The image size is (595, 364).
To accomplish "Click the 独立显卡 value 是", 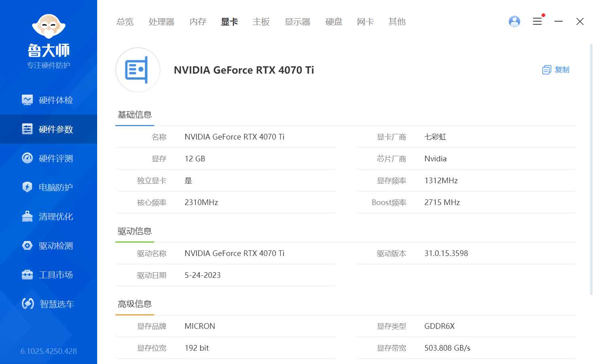I will pyautogui.click(x=188, y=180).
